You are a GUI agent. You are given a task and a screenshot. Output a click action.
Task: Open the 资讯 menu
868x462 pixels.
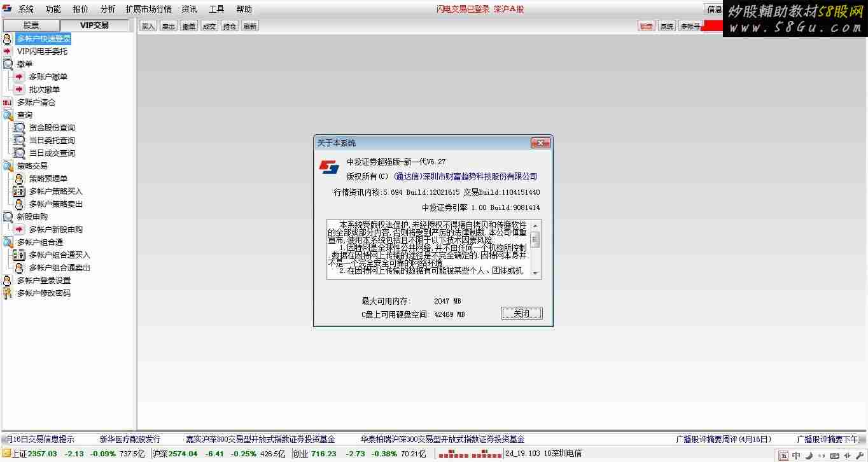pyautogui.click(x=190, y=9)
